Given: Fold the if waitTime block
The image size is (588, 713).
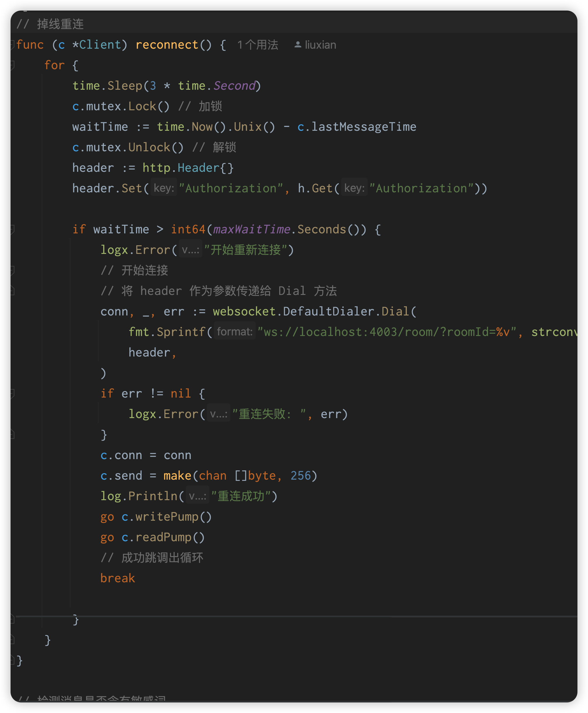Looking at the screenshot, I should tap(12, 229).
